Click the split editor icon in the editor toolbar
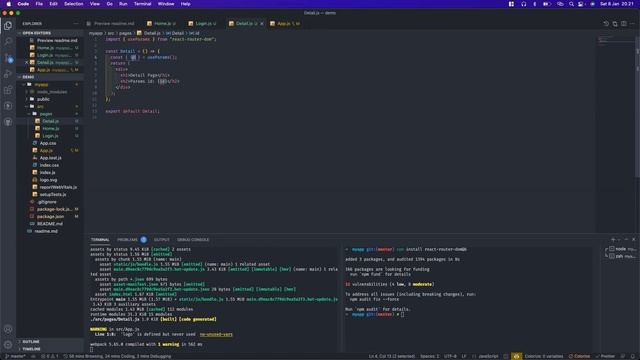This screenshot has width=640, height=360. [624, 24]
